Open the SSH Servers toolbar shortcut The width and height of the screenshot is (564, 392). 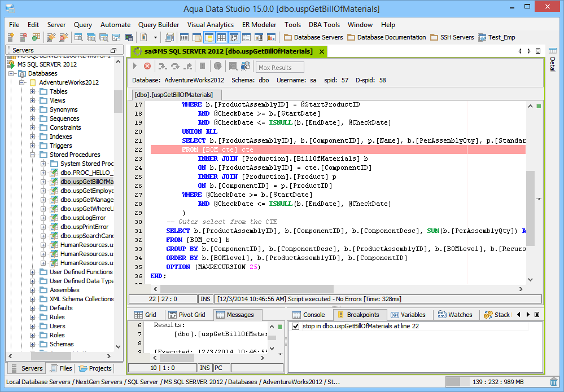click(x=452, y=37)
